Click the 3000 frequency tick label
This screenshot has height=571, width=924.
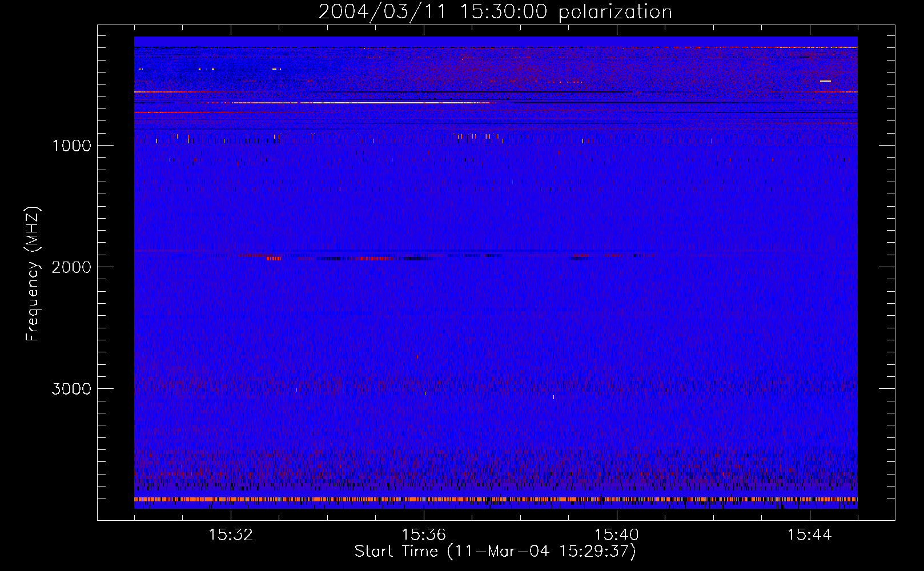point(71,389)
